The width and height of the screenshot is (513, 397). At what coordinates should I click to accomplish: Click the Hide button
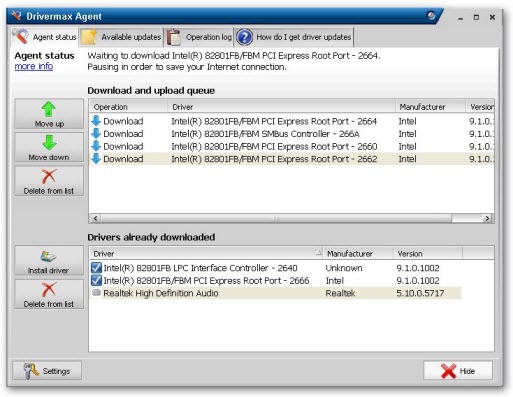pos(458,371)
